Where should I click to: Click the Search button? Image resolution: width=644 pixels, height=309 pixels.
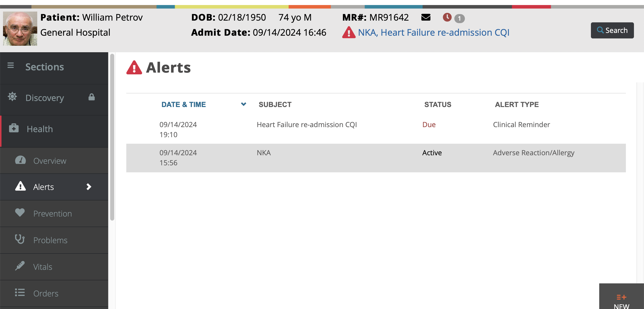(612, 30)
